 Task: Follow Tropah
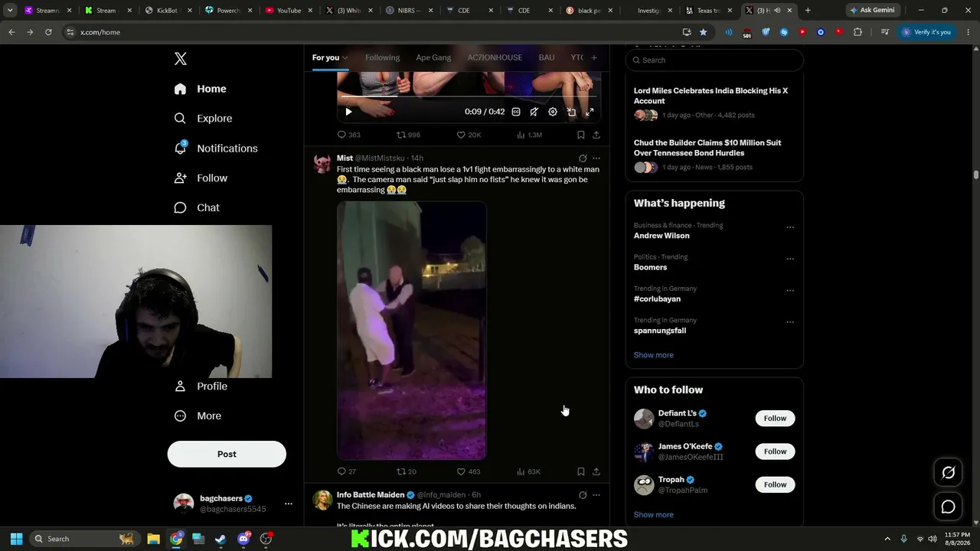click(x=775, y=484)
